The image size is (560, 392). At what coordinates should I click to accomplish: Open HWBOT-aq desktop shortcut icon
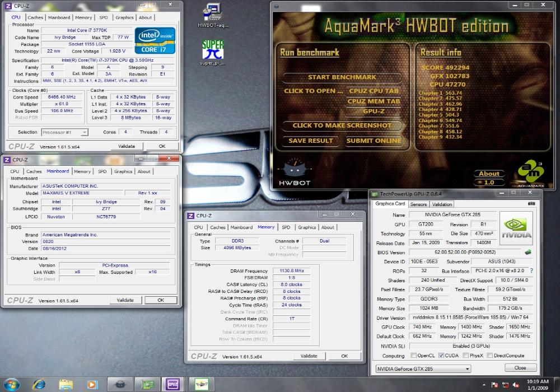tap(213, 15)
